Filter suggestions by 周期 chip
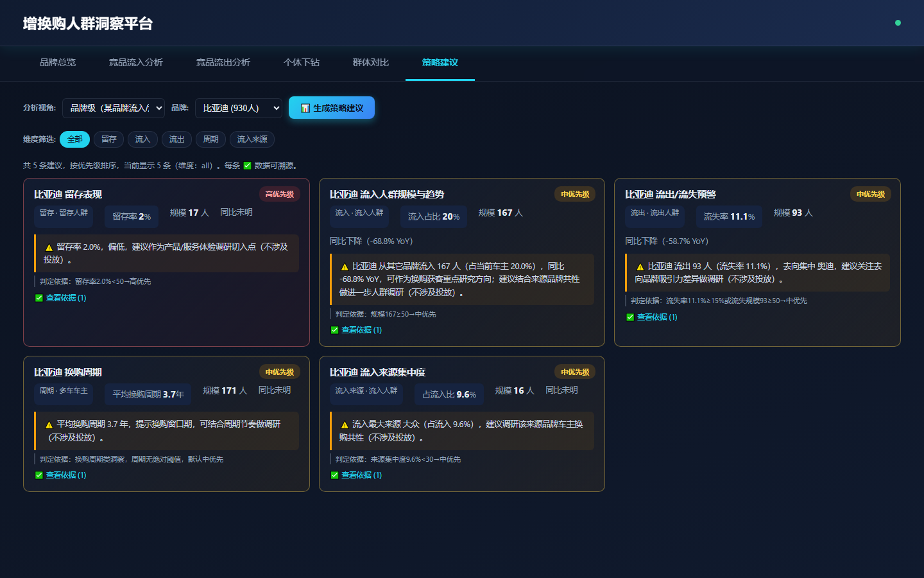This screenshot has height=578, width=924. [210, 139]
